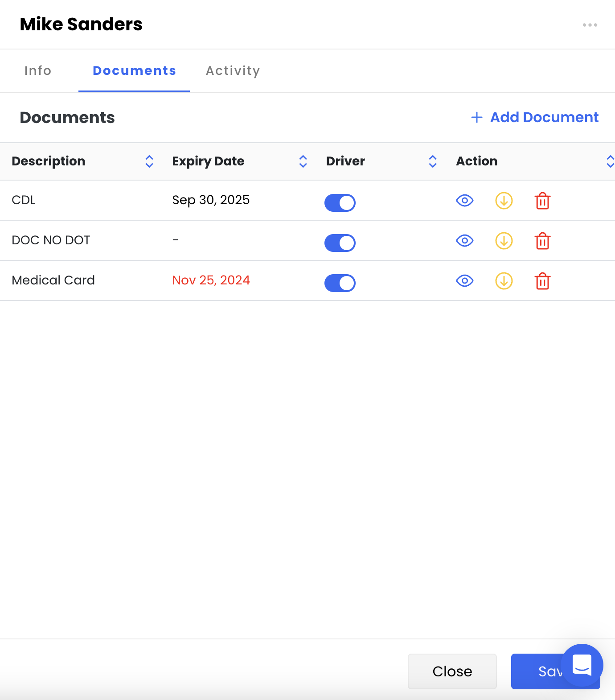The image size is (615, 700).
Task: Sort the Driver column
Action: (432, 161)
